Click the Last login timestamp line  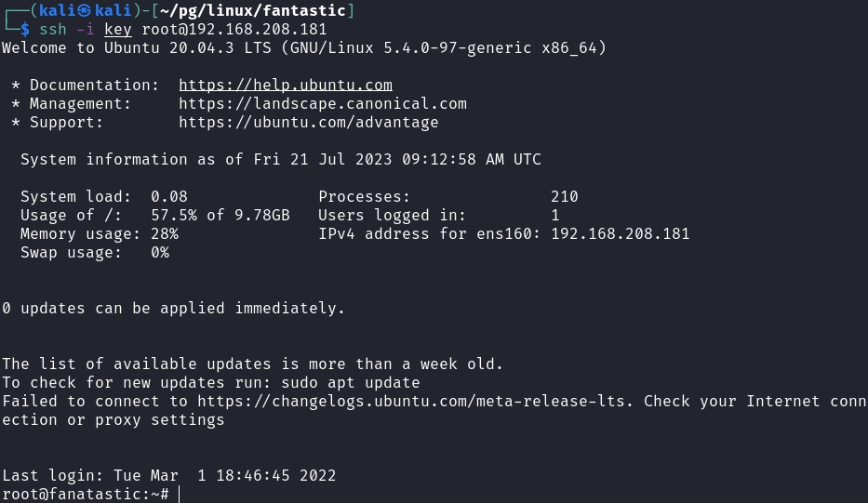click(168, 475)
